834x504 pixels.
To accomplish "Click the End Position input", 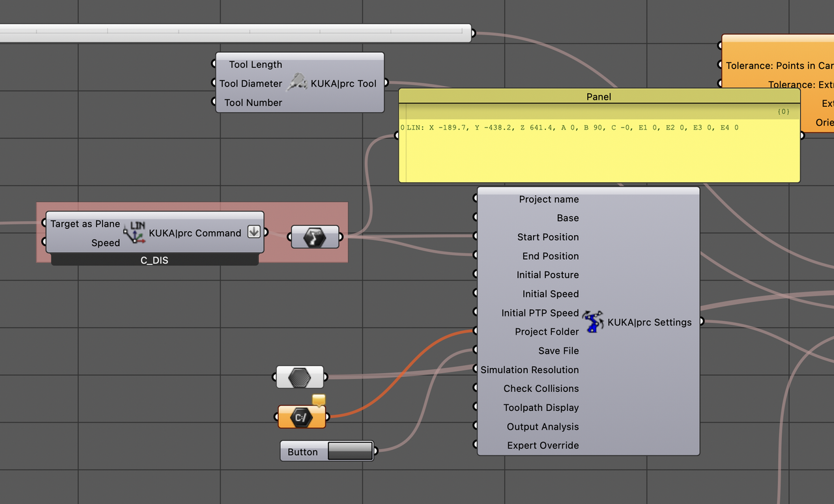I will click(551, 256).
